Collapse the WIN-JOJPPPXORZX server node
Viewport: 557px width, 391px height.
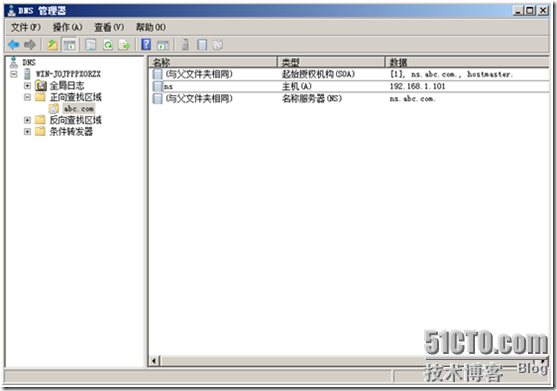click(x=14, y=74)
